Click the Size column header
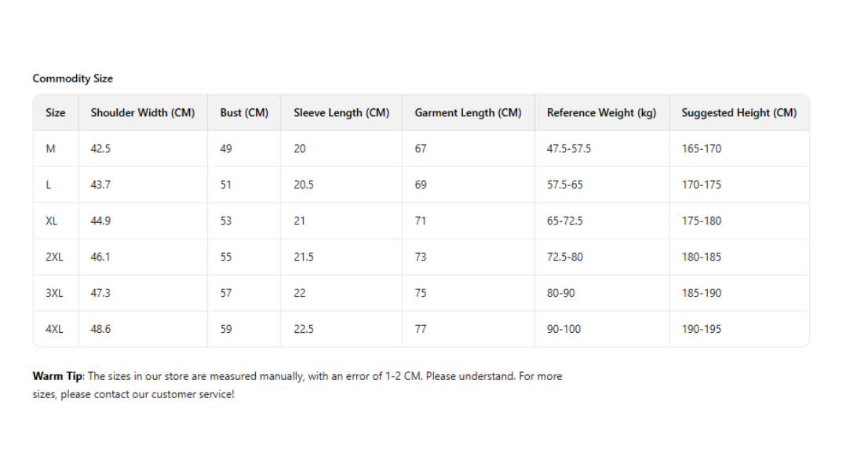This screenshot has width=868, height=471. pyautogui.click(x=56, y=113)
